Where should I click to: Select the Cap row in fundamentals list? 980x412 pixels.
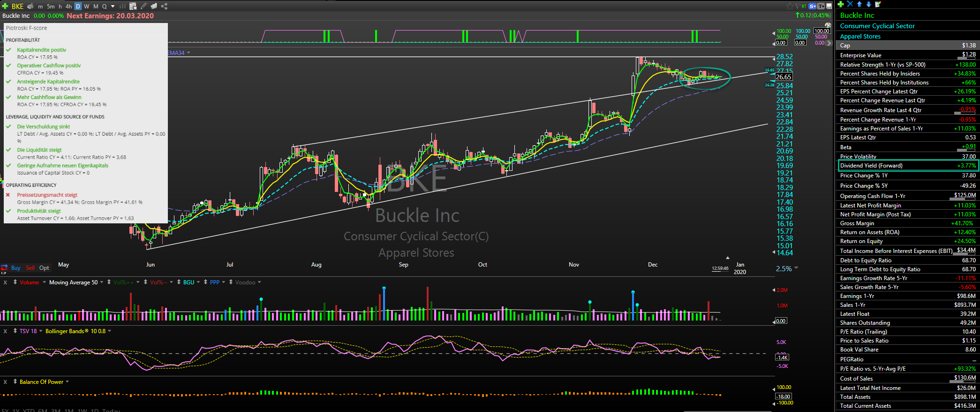tap(908, 46)
